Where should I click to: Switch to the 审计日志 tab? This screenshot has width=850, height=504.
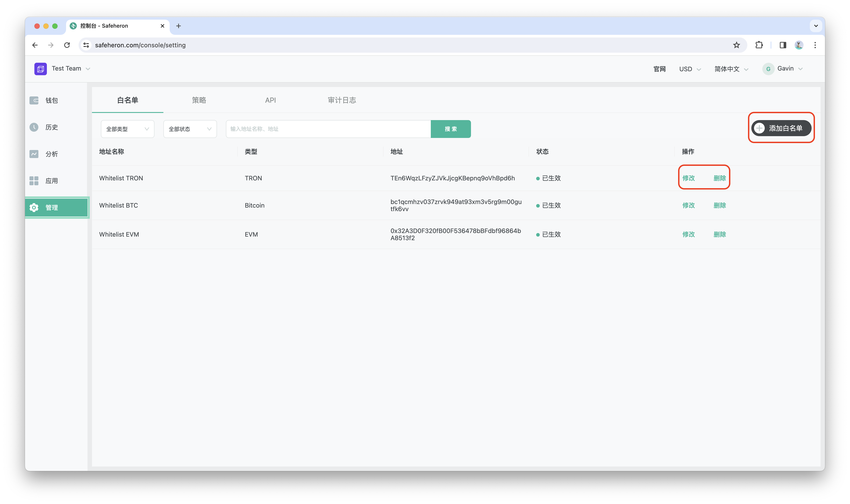click(342, 100)
